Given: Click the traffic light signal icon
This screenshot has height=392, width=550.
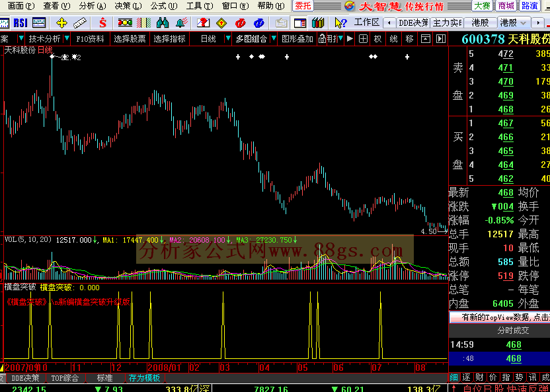Looking at the screenshot, I should click(125, 23).
